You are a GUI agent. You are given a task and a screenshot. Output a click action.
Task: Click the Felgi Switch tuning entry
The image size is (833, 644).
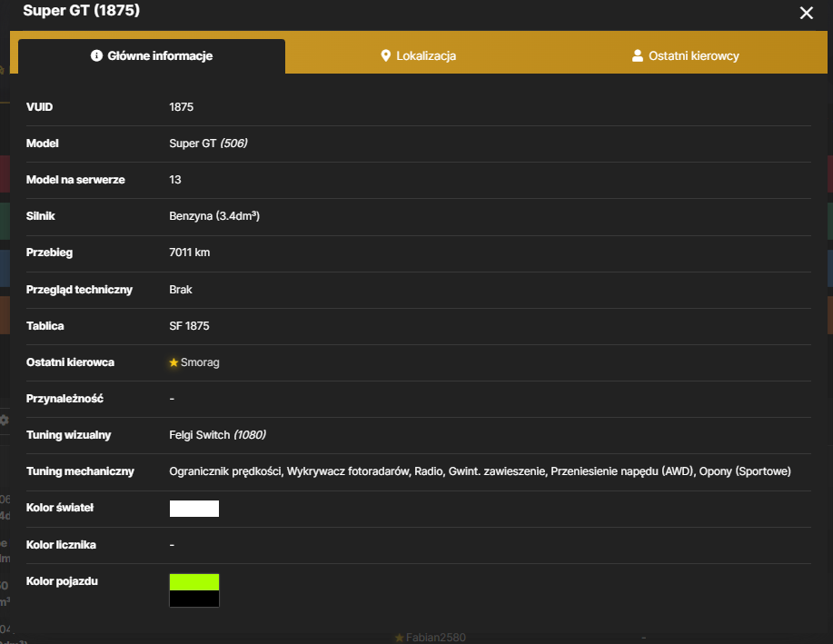click(217, 435)
